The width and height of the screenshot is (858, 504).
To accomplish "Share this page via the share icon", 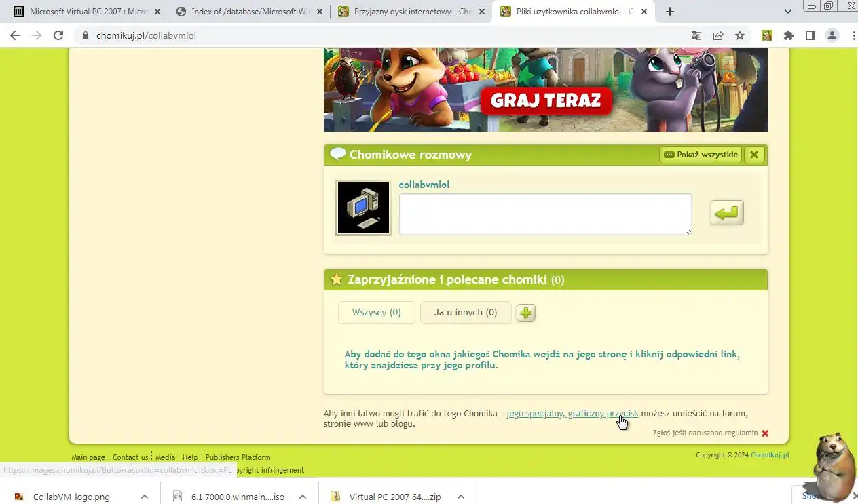I will tap(718, 35).
